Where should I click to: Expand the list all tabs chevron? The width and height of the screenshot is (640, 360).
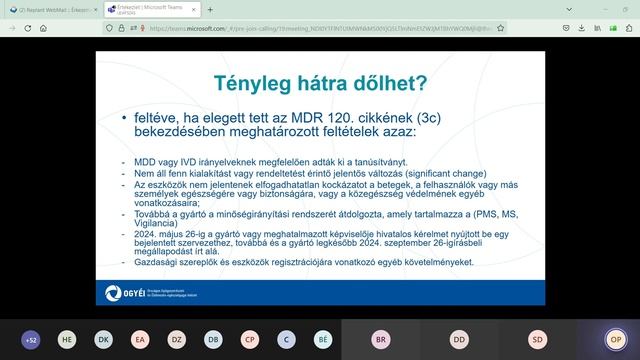tap(569, 9)
